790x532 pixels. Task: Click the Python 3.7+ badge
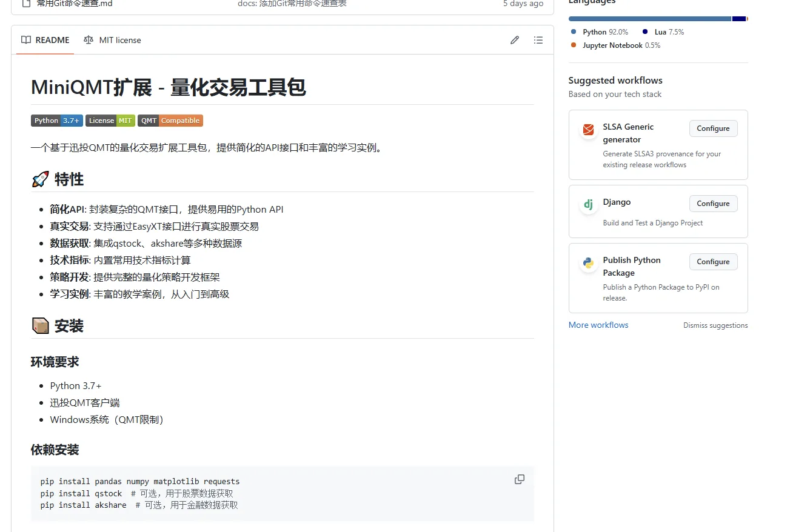click(x=56, y=121)
